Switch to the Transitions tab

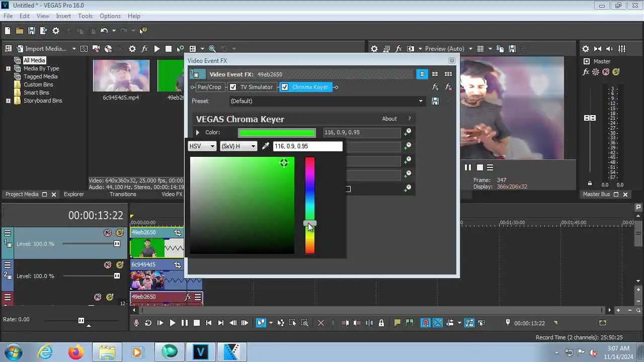click(x=123, y=194)
